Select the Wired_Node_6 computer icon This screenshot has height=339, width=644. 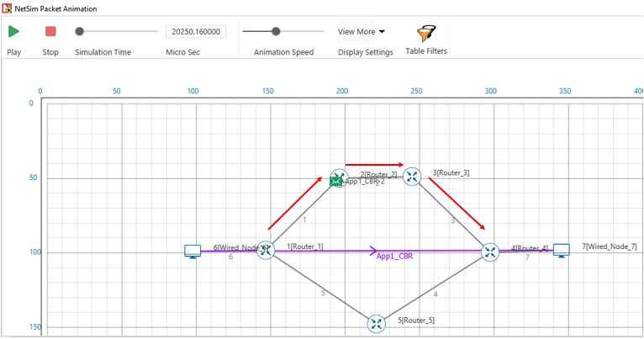point(193,252)
